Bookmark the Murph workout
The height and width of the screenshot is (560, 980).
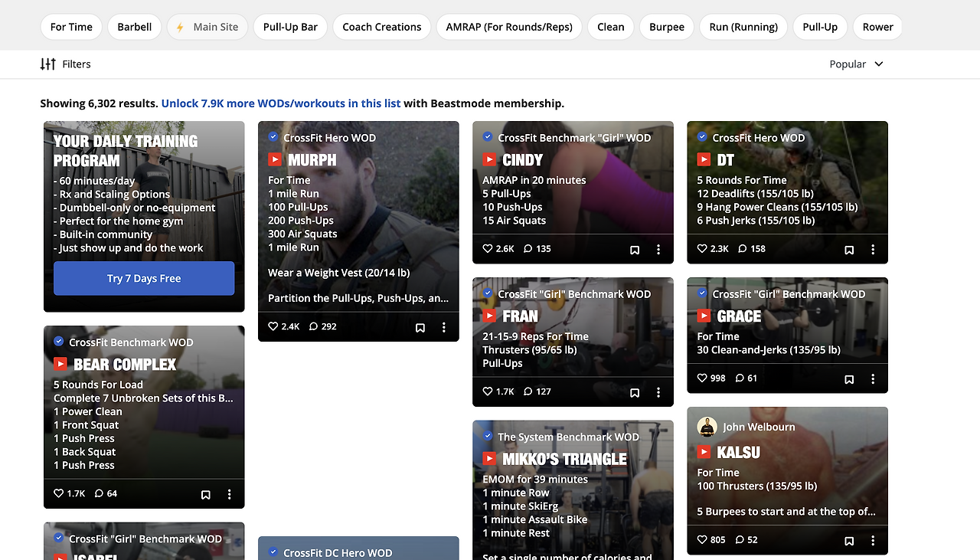[420, 327]
